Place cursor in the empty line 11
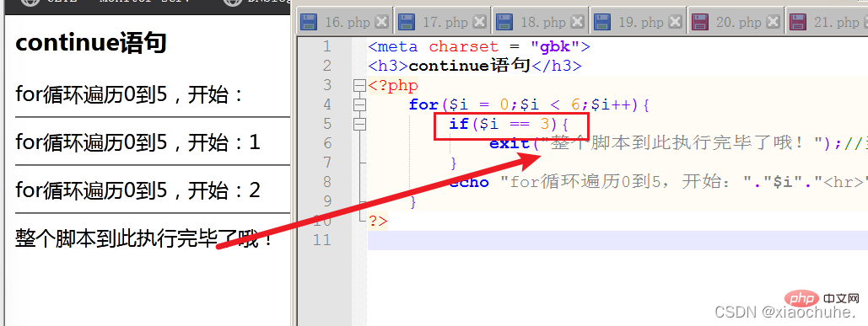This screenshot has width=868, height=326. [x=617, y=240]
